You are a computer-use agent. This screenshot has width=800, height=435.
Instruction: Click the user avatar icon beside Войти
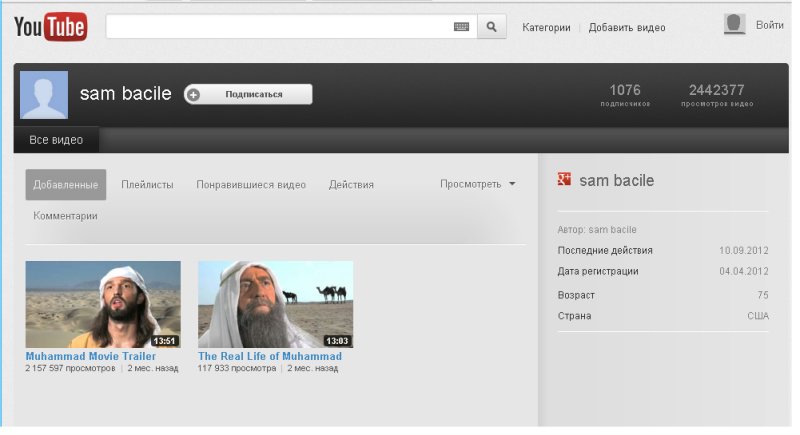tap(735, 24)
